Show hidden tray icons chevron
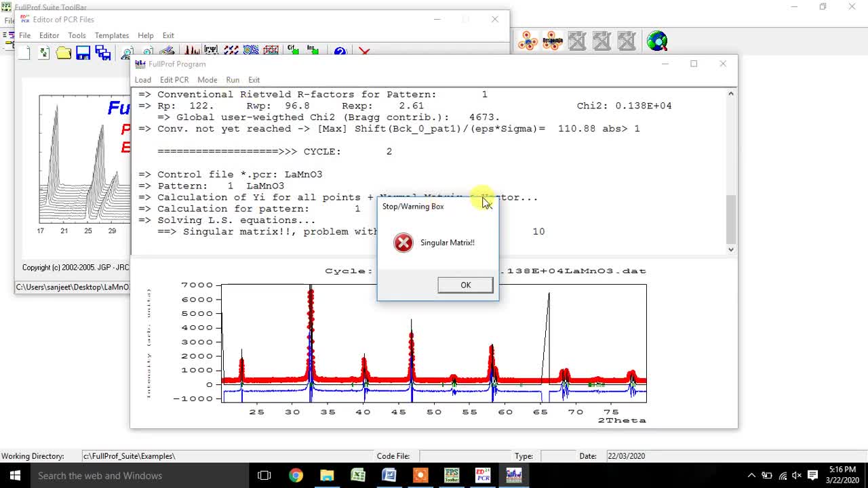868x488 pixels. point(751,476)
